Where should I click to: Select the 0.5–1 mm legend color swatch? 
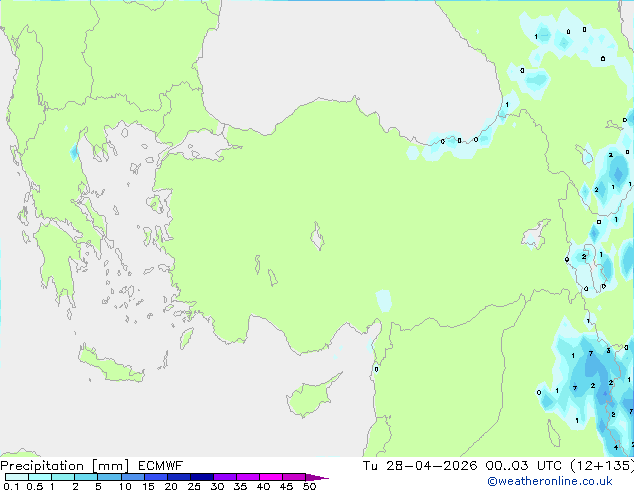[40, 477]
